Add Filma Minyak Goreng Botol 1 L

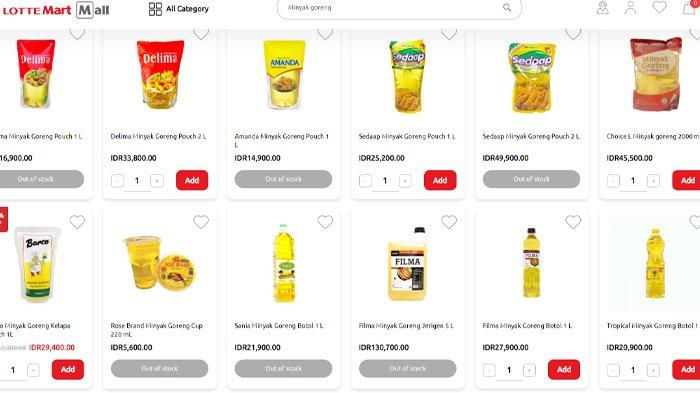(564, 370)
